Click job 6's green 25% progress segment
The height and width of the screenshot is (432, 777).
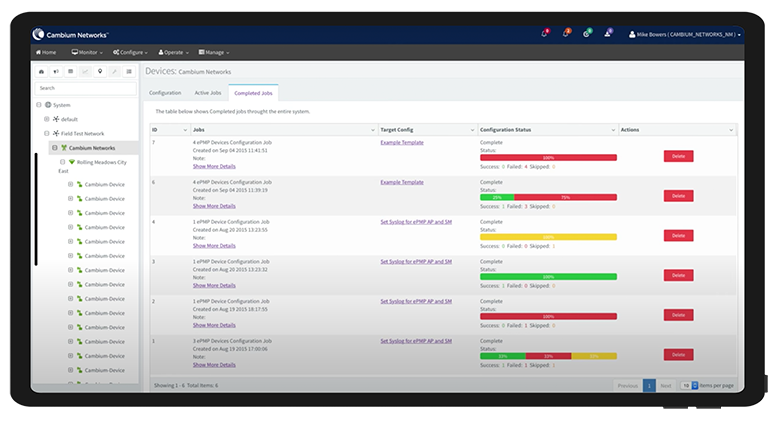tap(497, 197)
